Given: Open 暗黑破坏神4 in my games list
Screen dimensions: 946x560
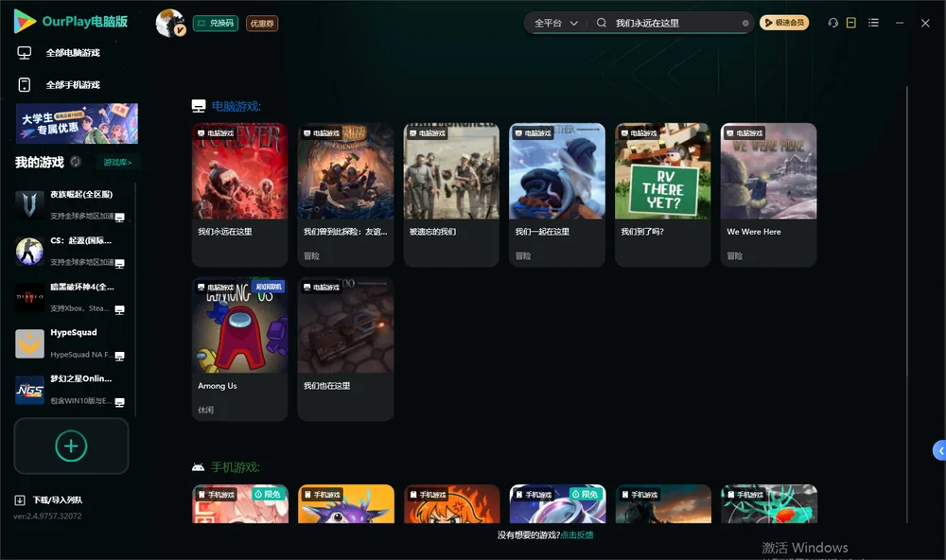Looking at the screenshot, I should click(x=71, y=297).
